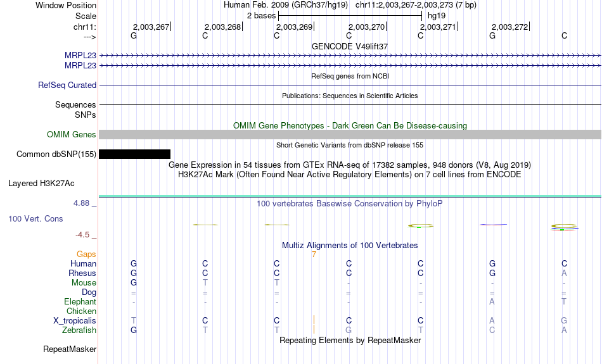Click 100 vertebrates Basewise Conservation title
This screenshot has width=602, height=364.
pyautogui.click(x=350, y=204)
